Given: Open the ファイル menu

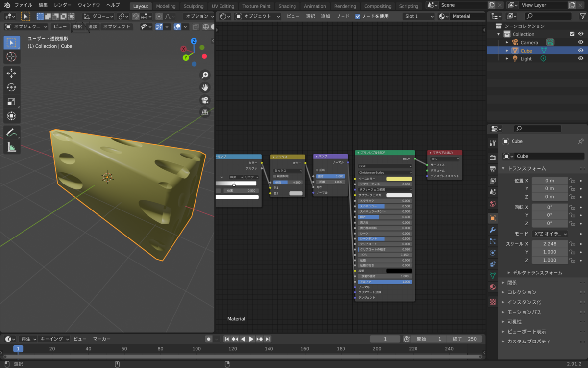Looking at the screenshot, I should click(24, 5).
